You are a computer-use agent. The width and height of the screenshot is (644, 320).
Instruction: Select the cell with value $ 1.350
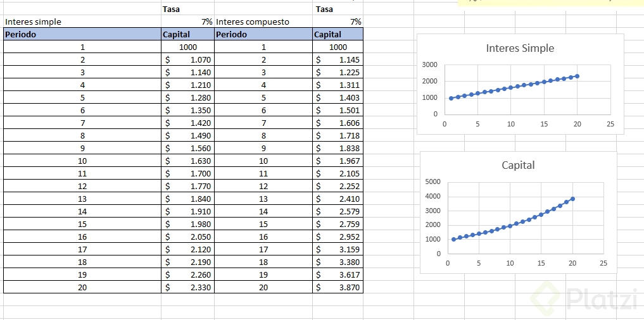pyautogui.click(x=187, y=111)
